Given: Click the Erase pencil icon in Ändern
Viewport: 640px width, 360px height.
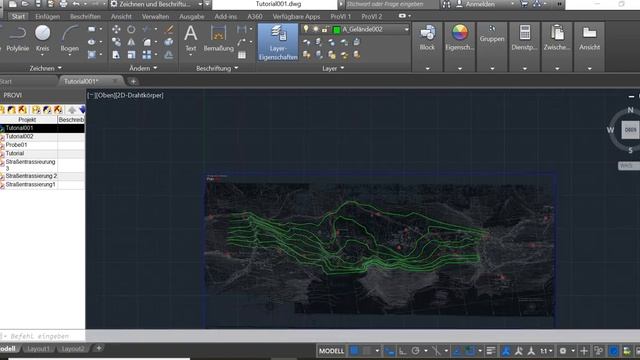Looking at the screenshot, I should pyautogui.click(x=169, y=29).
